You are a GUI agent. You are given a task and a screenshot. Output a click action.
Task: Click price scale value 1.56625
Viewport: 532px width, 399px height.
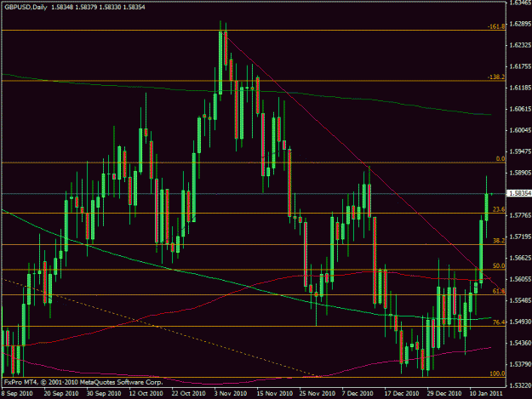[520, 258]
